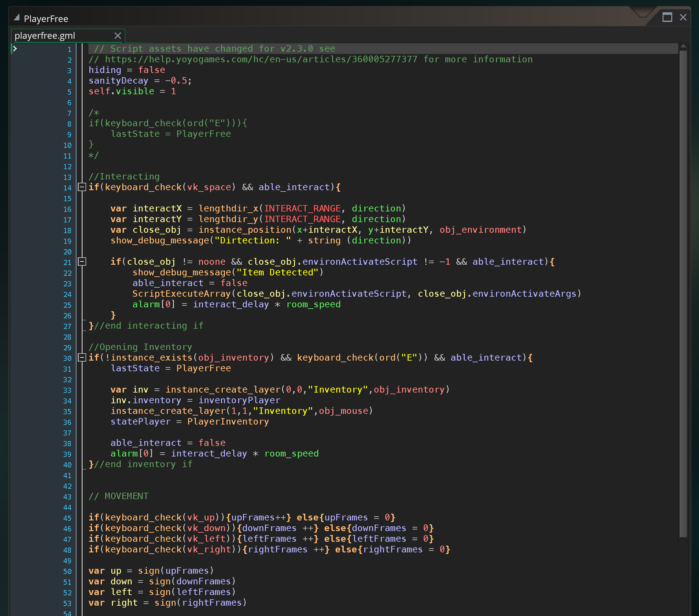The image size is (699, 616).
Task: Maximize the PlayerFree window
Action: click(x=667, y=17)
